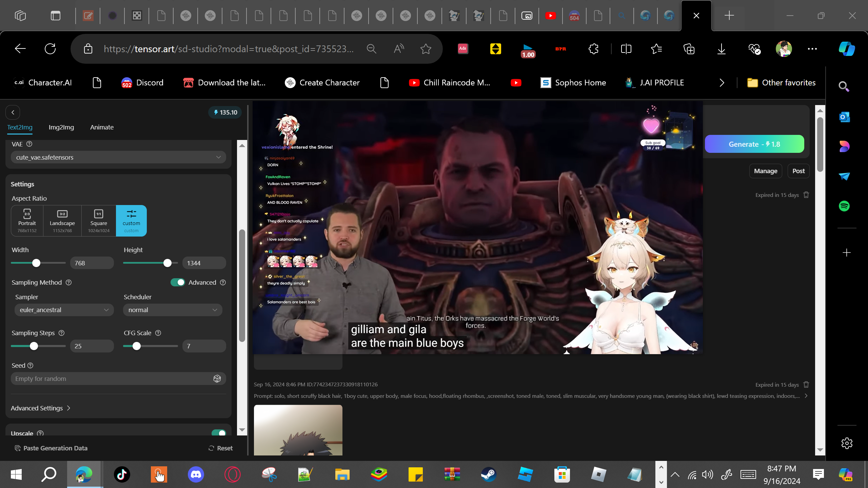Show more favorites bar items chevron

pos(722,83)
